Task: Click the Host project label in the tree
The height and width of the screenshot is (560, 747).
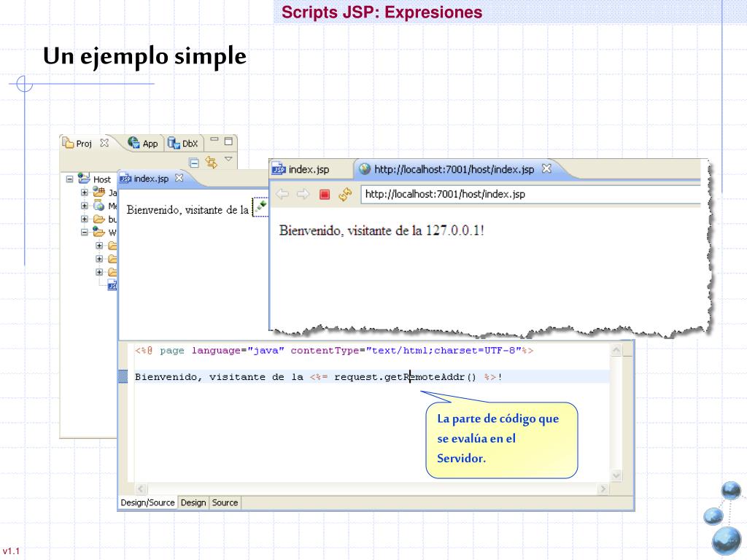Action: pyautogui.click(x=102, y=179)
